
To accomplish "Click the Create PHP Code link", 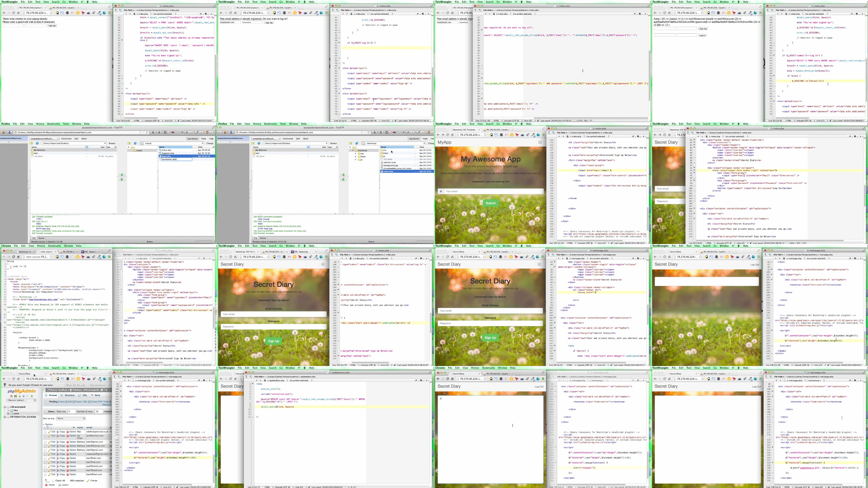I will [x=100, y=402].
